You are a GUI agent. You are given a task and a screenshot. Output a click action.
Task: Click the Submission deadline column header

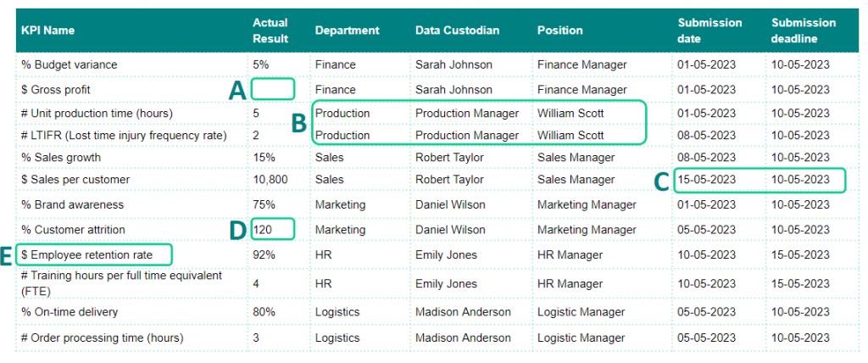coord(804,31)
